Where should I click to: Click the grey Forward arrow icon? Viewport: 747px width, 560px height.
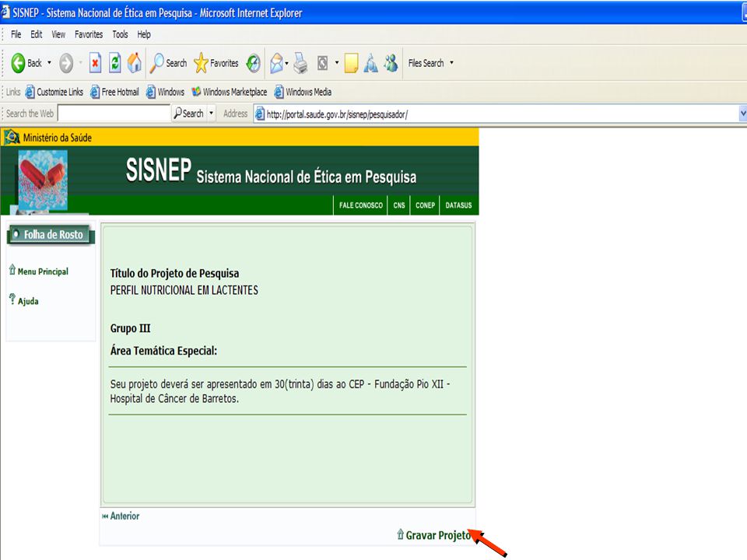pos(66,63)
